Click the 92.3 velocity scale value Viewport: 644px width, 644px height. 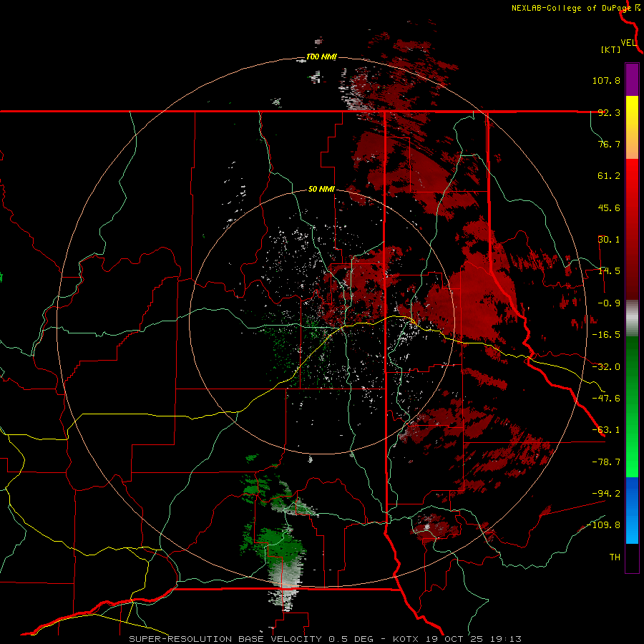click(609, 112)
